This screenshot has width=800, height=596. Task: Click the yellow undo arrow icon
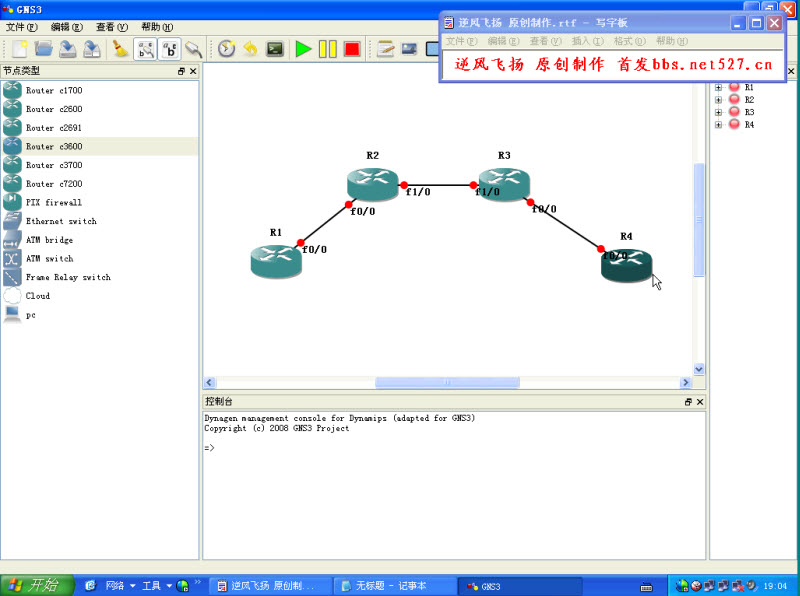pyautogui.click(x=250, y=49)
